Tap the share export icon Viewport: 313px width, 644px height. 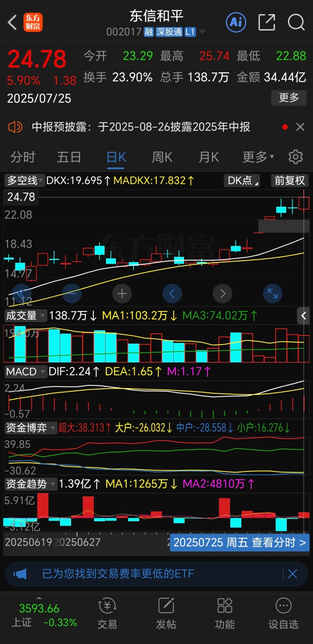(267, 22)
